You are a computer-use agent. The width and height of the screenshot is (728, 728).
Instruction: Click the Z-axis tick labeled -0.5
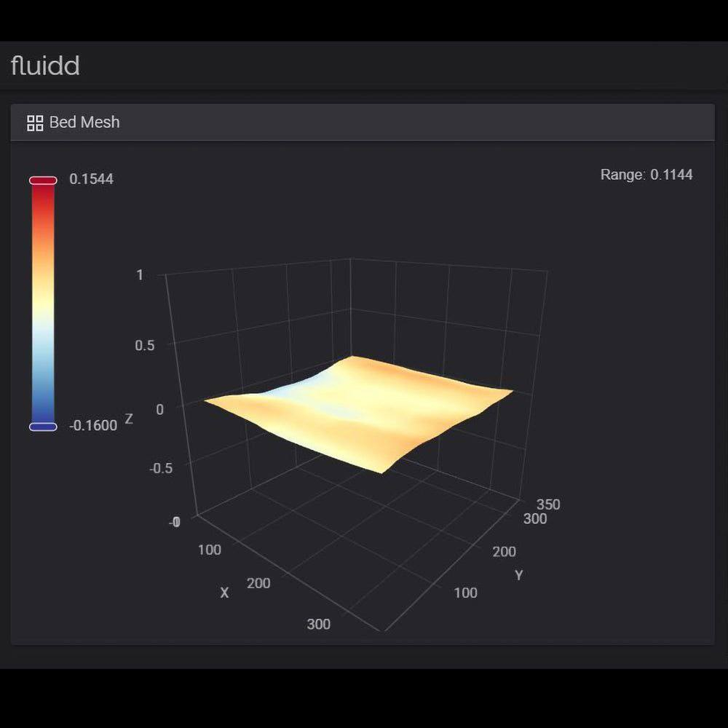pyautogui.click(x=161, y=468)
